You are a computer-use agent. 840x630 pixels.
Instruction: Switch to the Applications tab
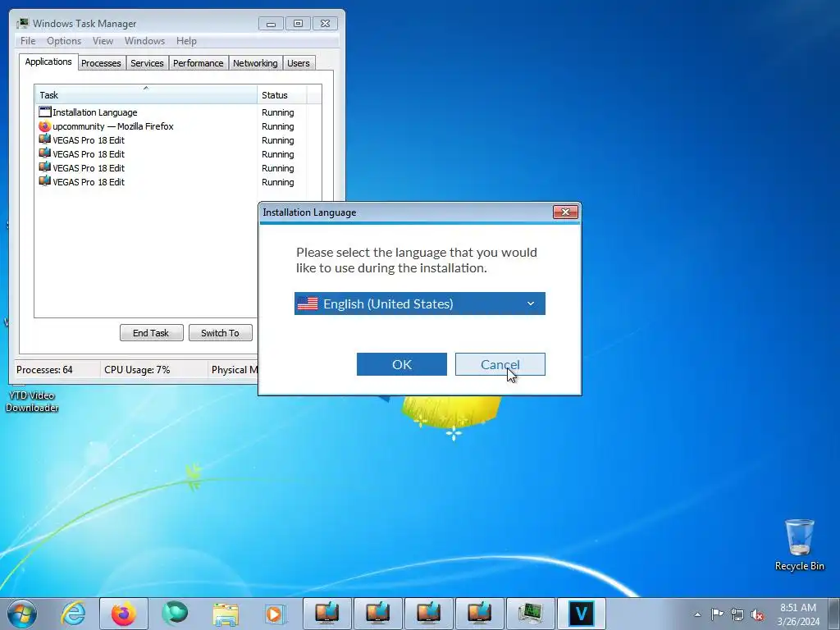pos(48,62)
